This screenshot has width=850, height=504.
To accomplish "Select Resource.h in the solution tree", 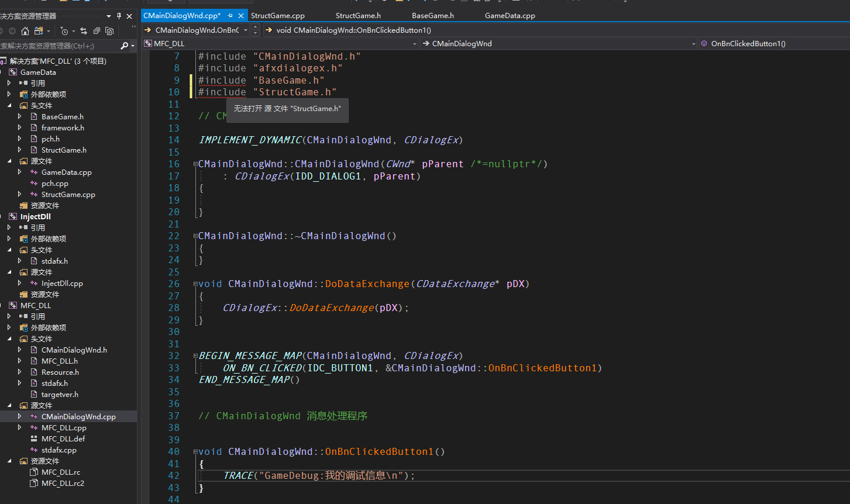I will click(x=60, y=372).
